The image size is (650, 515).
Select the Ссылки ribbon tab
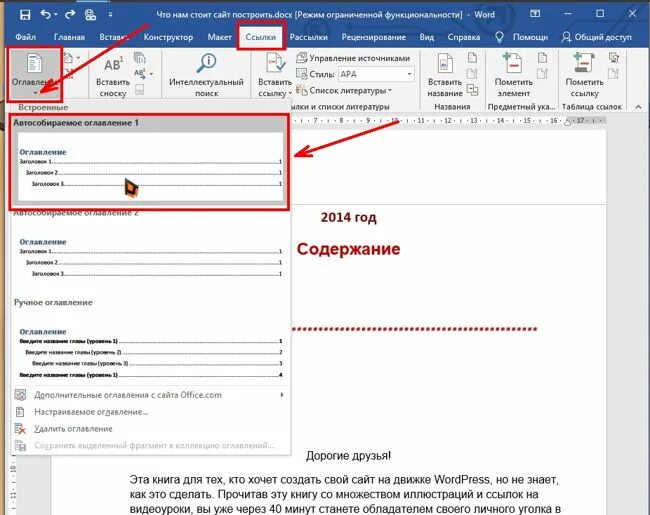261,37
